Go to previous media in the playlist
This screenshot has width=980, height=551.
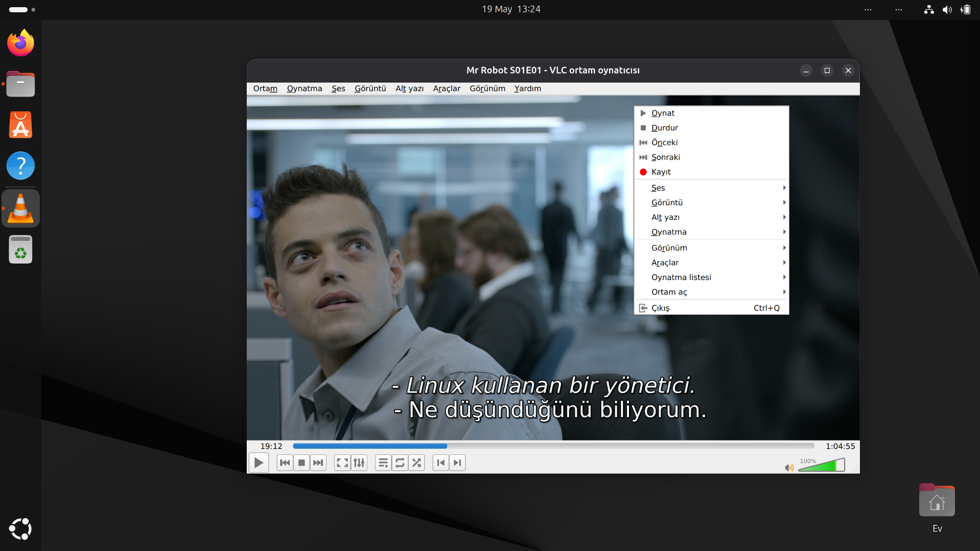click(x=285, y=463)
